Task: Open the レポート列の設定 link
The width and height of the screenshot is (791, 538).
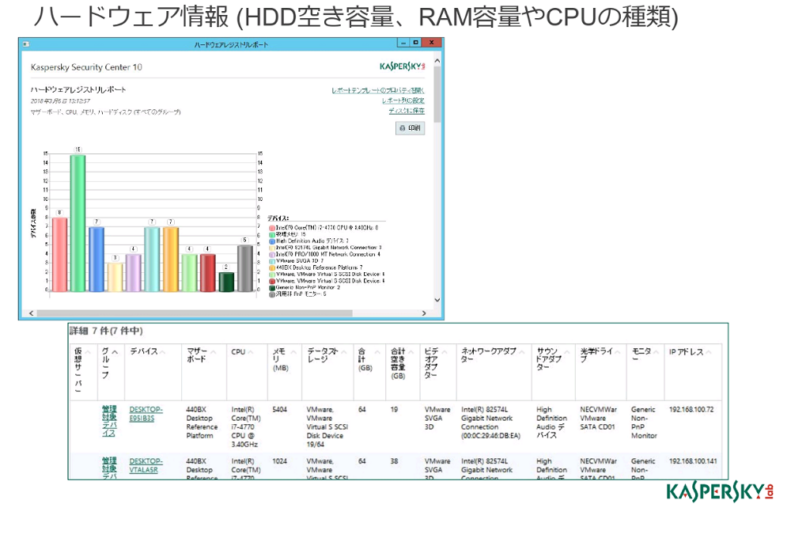Action: (x=403, y=100)
